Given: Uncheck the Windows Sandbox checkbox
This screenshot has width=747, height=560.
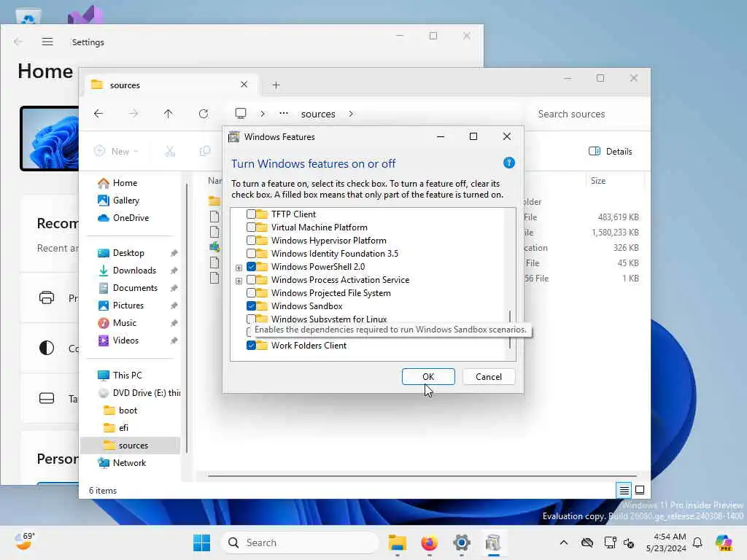Looking at the screenshot, I should pos(251,306).
